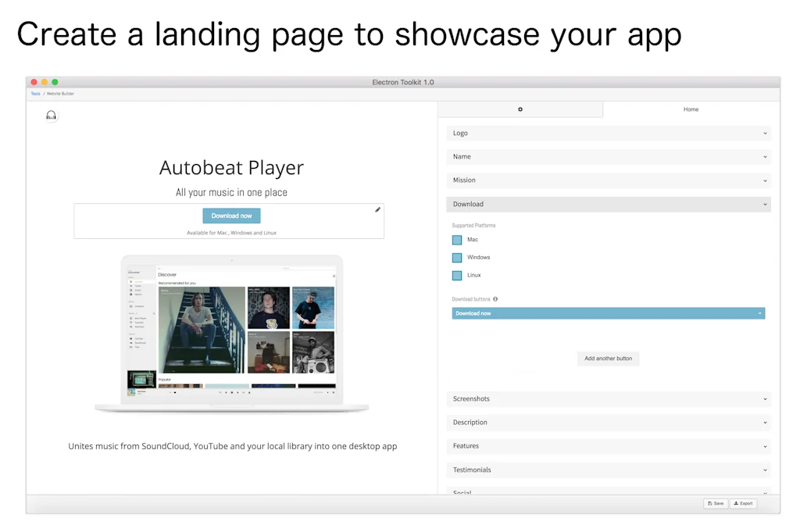The width and height of the screenshot is (800, 532).
Task: Click the headphones app logo in the preview
Action: (x=51, y=115)
